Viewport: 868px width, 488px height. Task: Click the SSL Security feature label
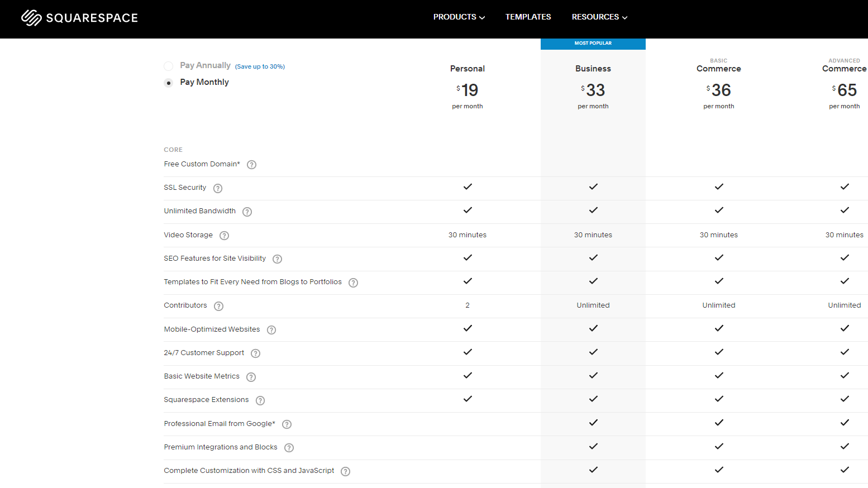pyautogui.click(x=185, y=188)
